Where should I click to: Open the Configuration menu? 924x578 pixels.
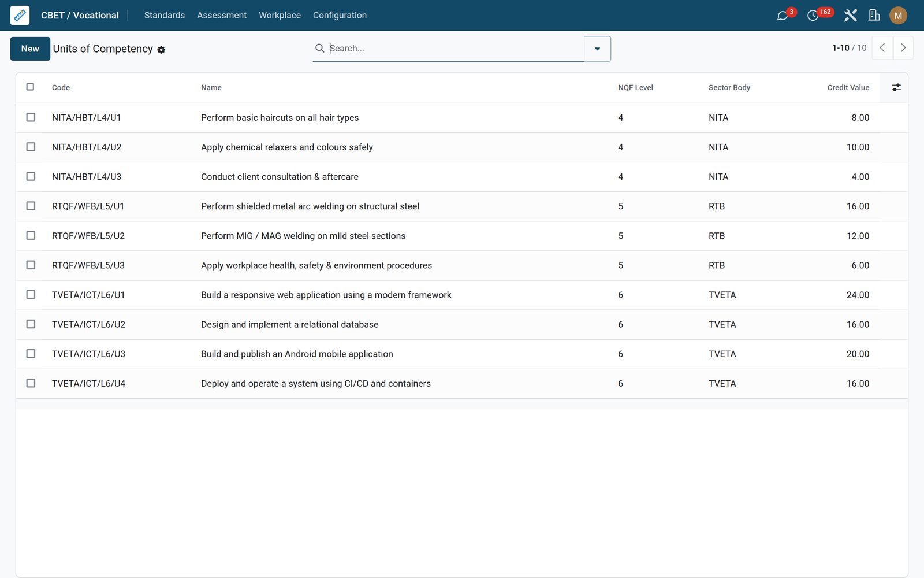[340, 16]
